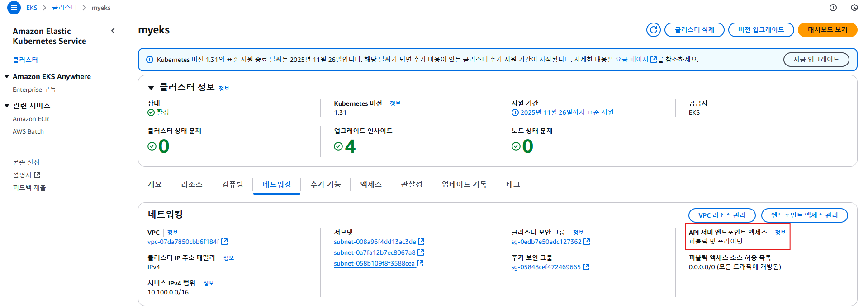Click the VPC 리소스 관리 button
This screenshot has height=308, width=868.
coord(722,215)
